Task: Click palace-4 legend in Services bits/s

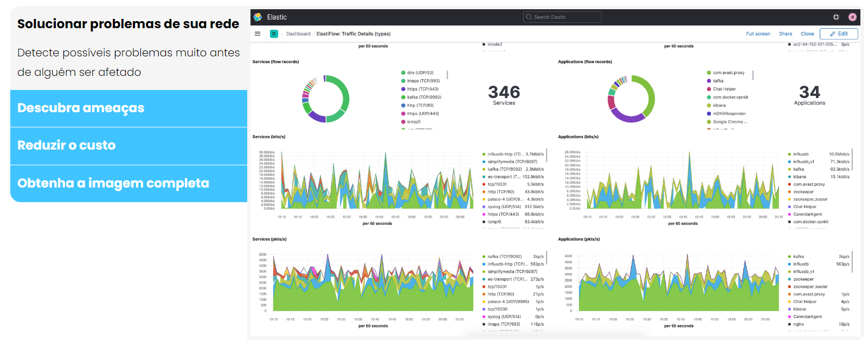Action: pyautogui.click(x=513, y=199)
